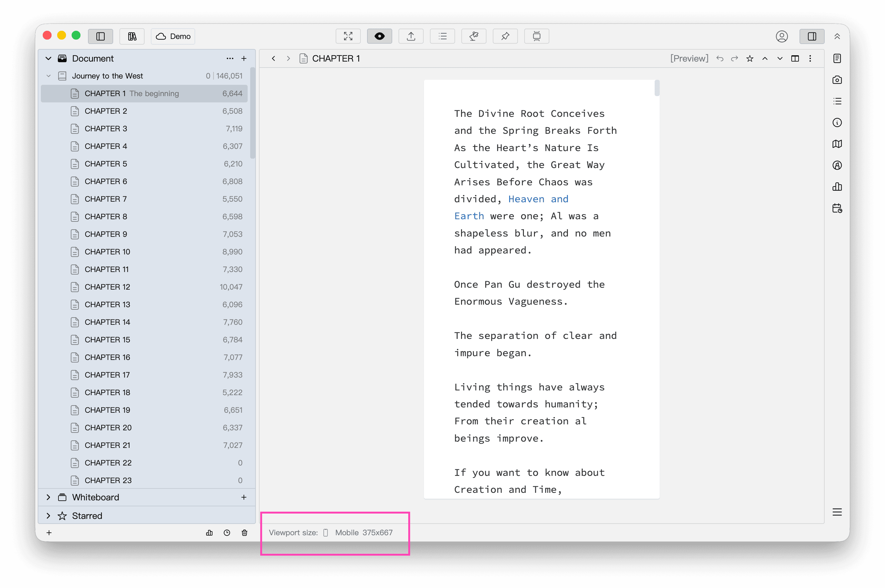Collapse the Journey to the West tree
Viewport: 885px width, 588px height.
coord(48,76)
